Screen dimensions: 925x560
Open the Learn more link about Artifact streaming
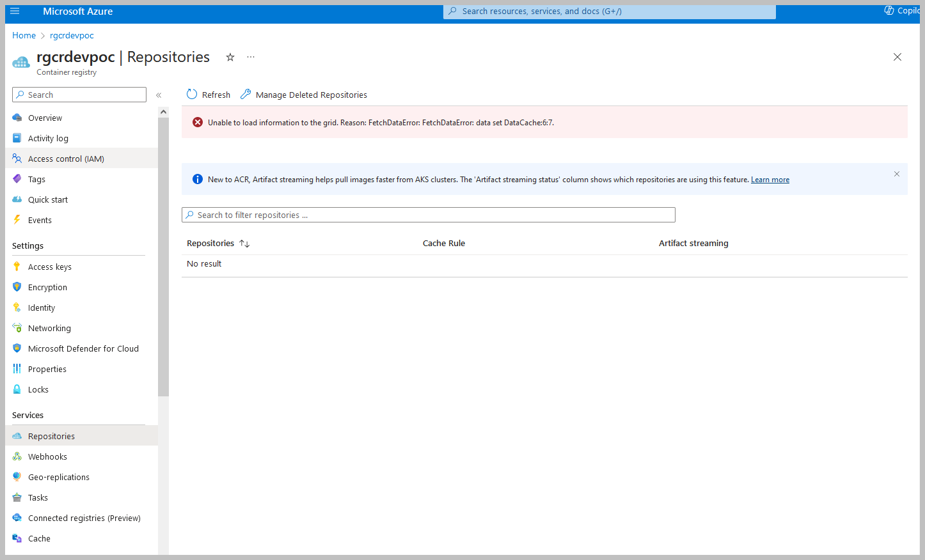coord(770,179)
